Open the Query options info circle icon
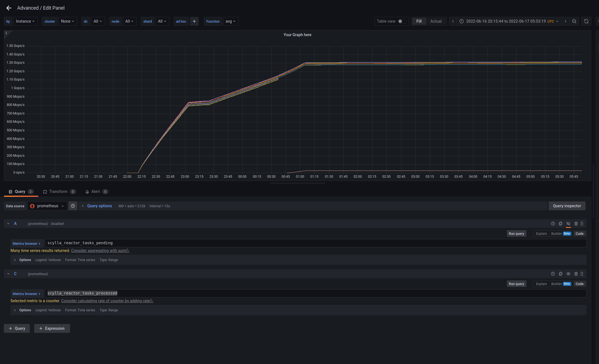Screen dimensions: 599x364 coord(73,206)
